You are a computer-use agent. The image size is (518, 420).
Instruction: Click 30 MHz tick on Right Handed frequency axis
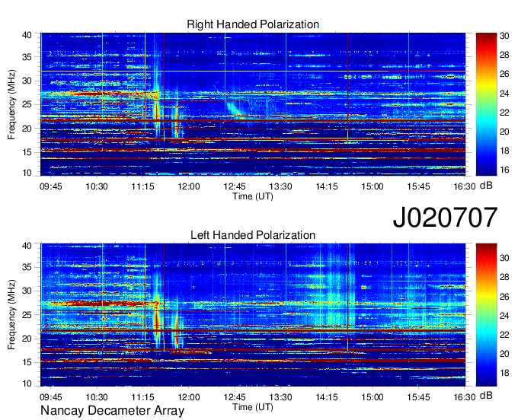coord(27,81)
